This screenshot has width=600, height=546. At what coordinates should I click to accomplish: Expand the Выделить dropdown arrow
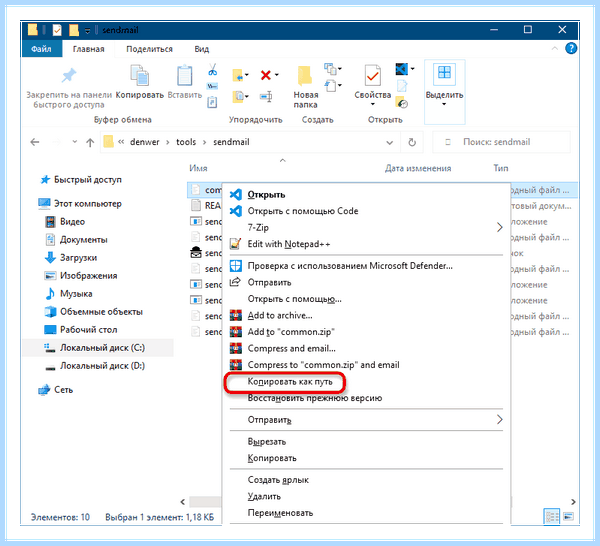coord(444,104)
